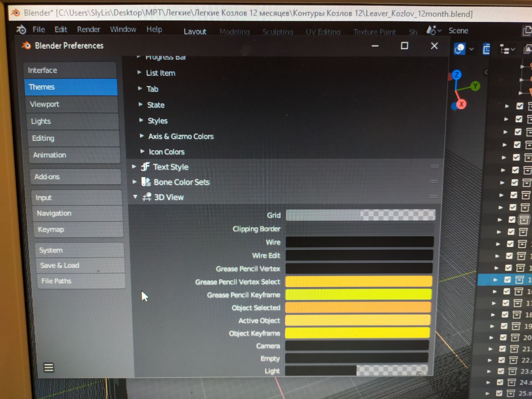This screenshot has height=399, width=532.
Task: Click the Bone Color Sets icon
Action: [146, 182]
